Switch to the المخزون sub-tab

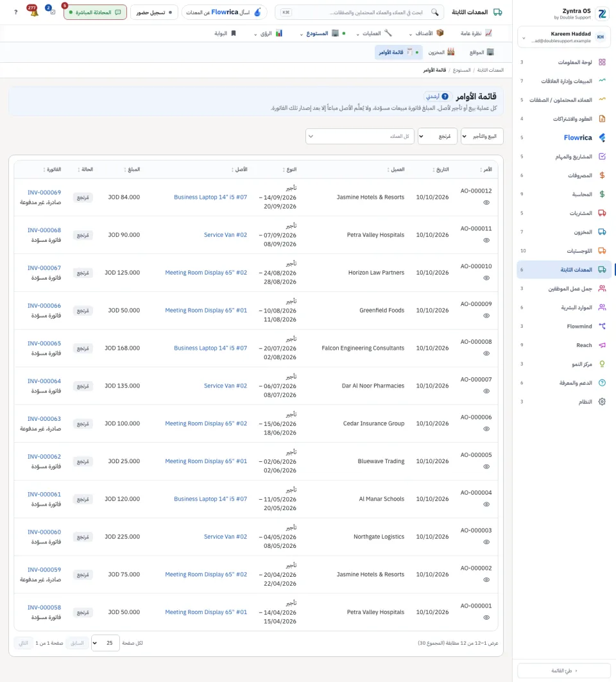[x=441, y=52]
